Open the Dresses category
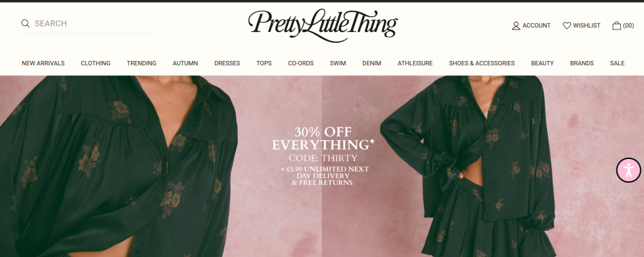Screen dimensions: 644x257 point(227,63)
